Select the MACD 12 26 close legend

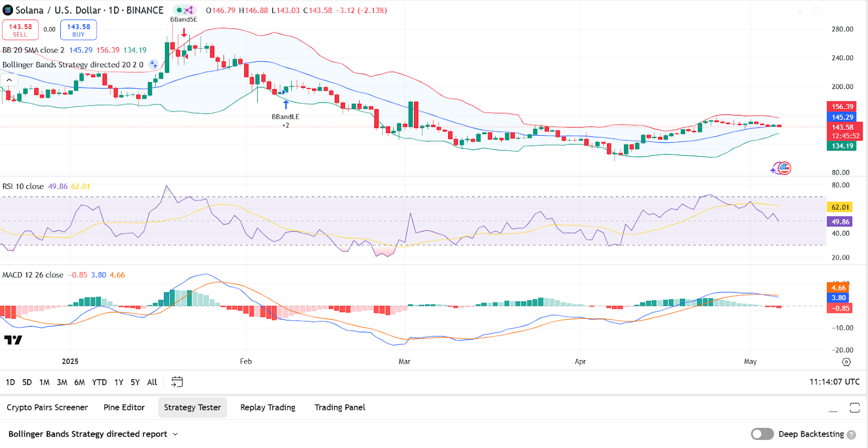[33, 275]
